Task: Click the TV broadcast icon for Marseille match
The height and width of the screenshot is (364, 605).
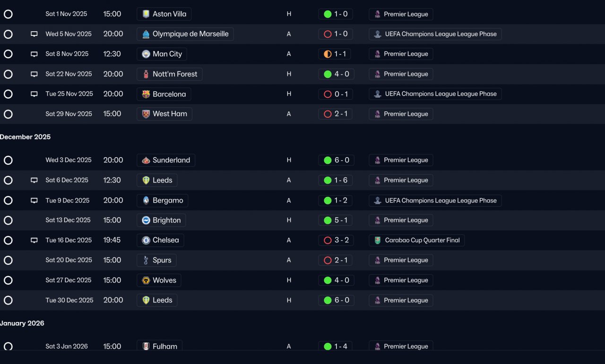Action: (34, 34)
